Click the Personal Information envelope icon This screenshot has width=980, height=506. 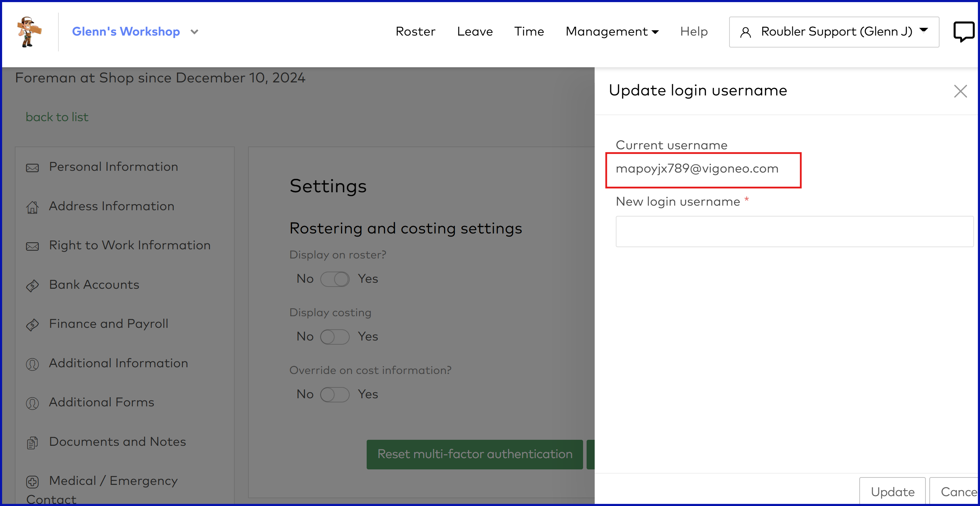coord(32,168)
